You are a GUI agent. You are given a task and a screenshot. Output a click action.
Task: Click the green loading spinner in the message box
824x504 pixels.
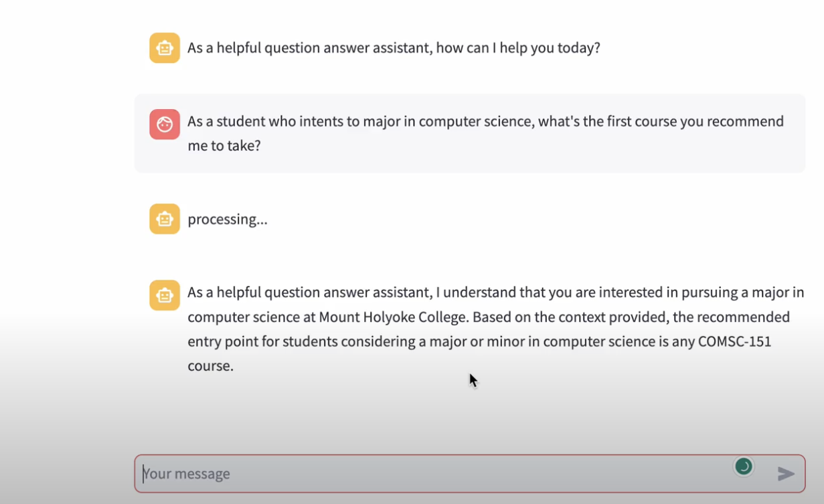[x=743, y=467]
